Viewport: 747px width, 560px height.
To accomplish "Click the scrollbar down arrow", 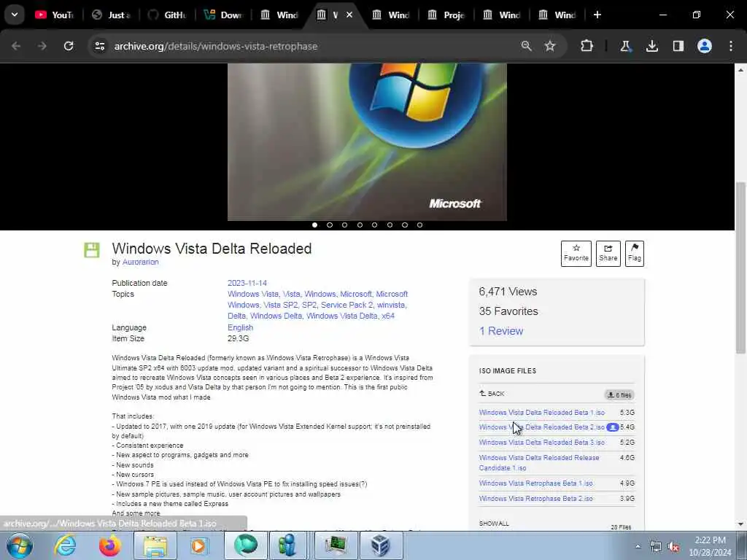I will [x=740, y=524].
